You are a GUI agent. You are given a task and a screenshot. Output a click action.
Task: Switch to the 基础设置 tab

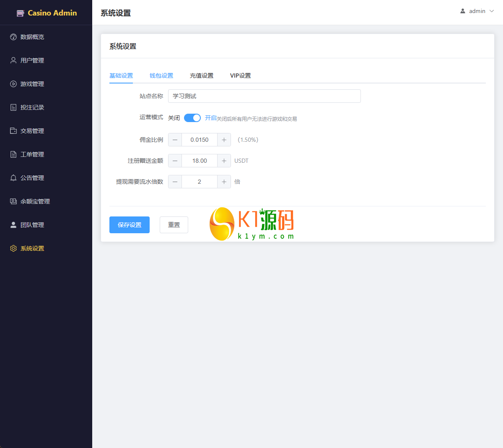click(x=121, y=76)
